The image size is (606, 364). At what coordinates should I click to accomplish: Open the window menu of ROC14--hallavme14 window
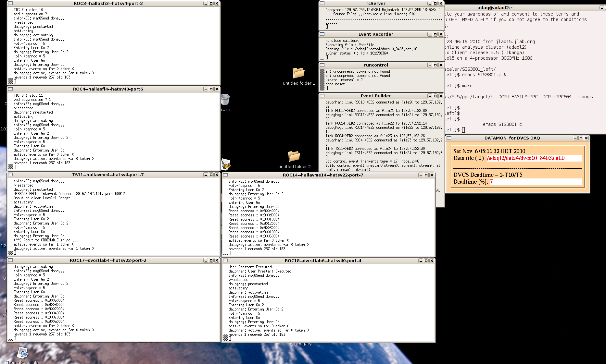tap(225, 175)
